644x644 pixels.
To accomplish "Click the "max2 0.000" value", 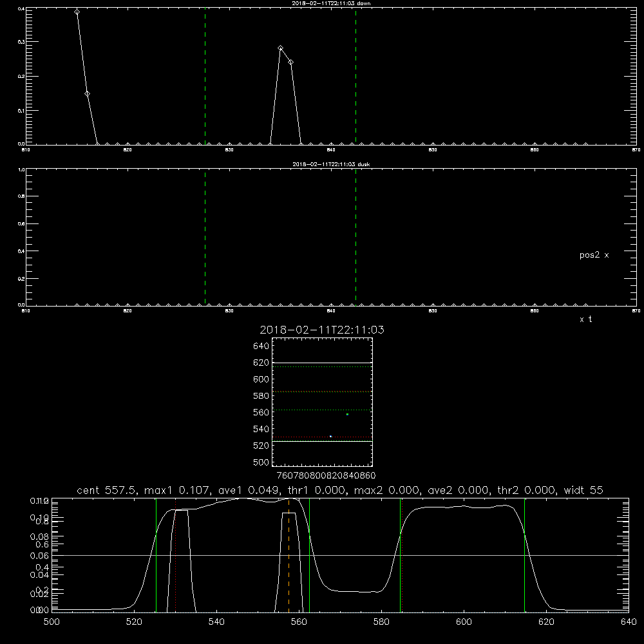I will point(386,490).
